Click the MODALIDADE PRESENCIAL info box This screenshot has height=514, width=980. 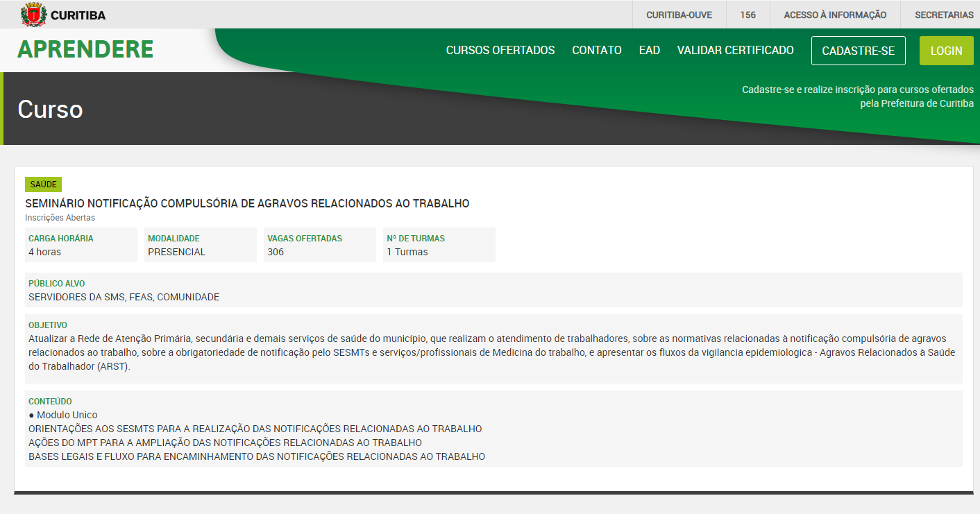click(x=200, y=245)
